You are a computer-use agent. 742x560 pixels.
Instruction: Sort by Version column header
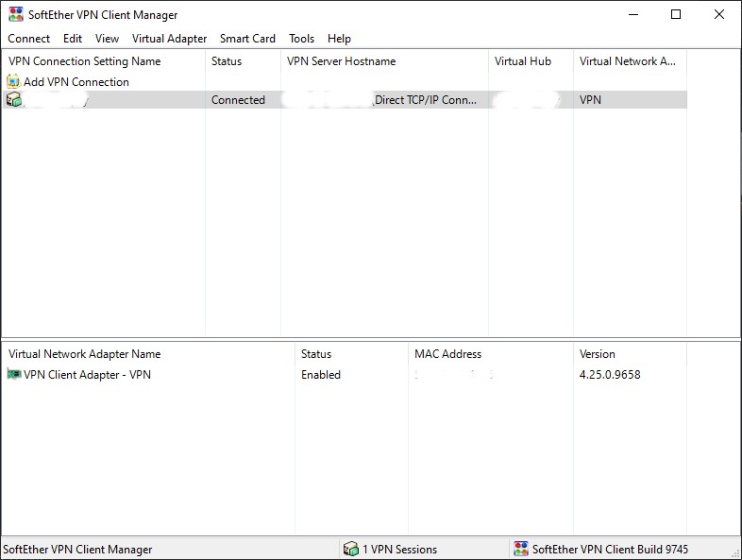point(630,354)
